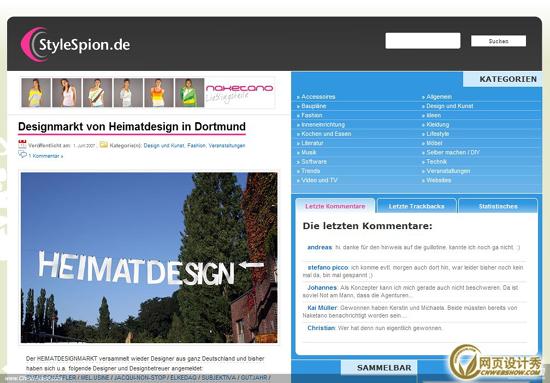This screenshot has height=383, width=550.
Task: Open the Selber machen / DIY category
Action: click(452, 152)
